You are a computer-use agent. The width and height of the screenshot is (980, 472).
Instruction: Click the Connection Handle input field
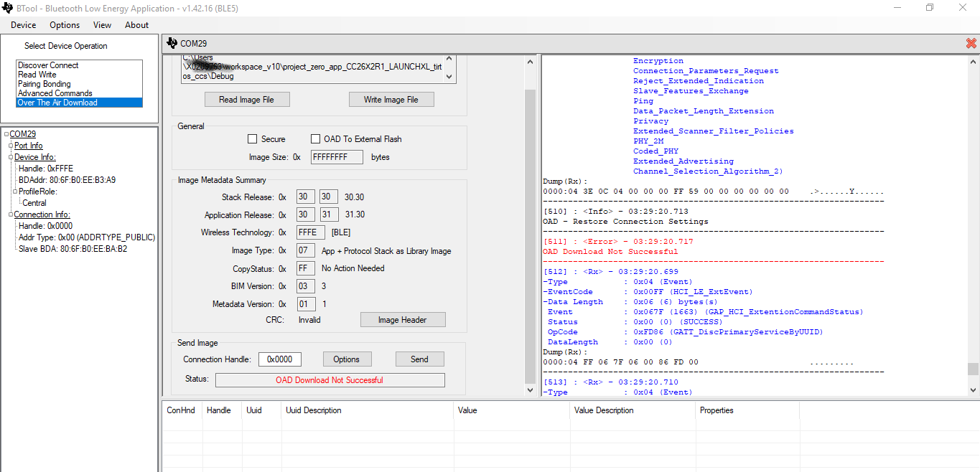coord(279,359)
